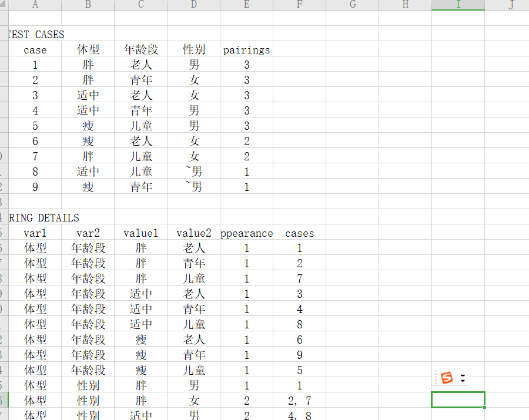This screenshot has width=529, height=420.
Task: Click '老人' in case 6 row
Action: click(x=141, y=141)
